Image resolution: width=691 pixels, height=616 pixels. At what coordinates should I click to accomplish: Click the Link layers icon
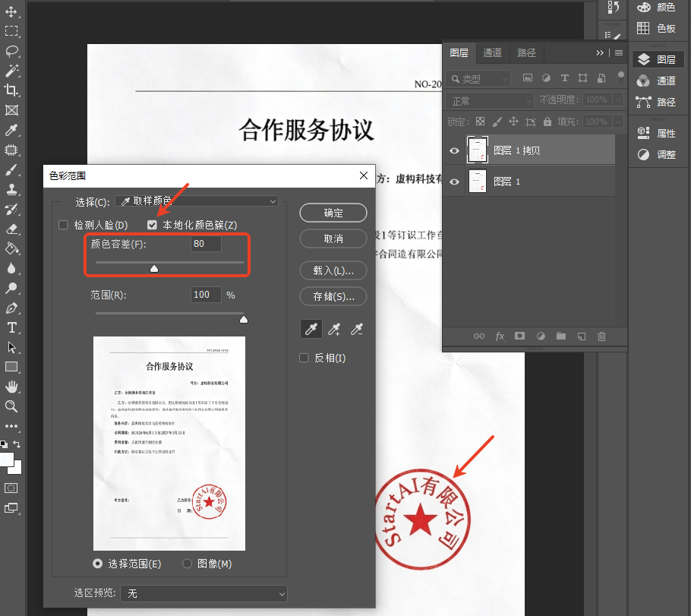[479, 336]
